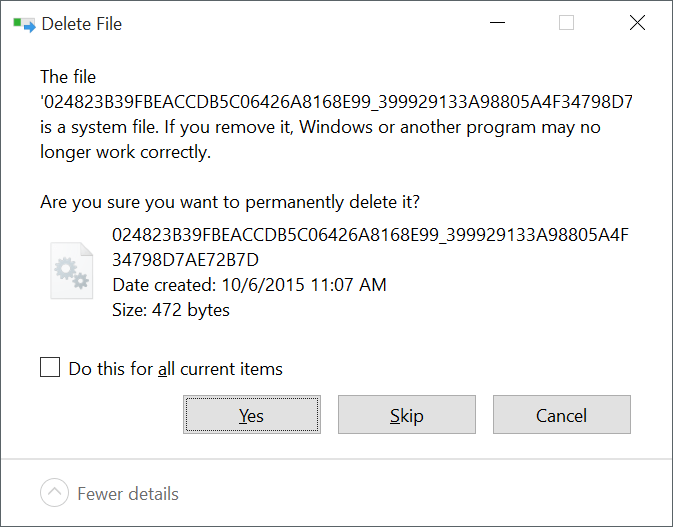Click the system file gears icon
This screenshot has height=527, width=673.
point(71,270)
